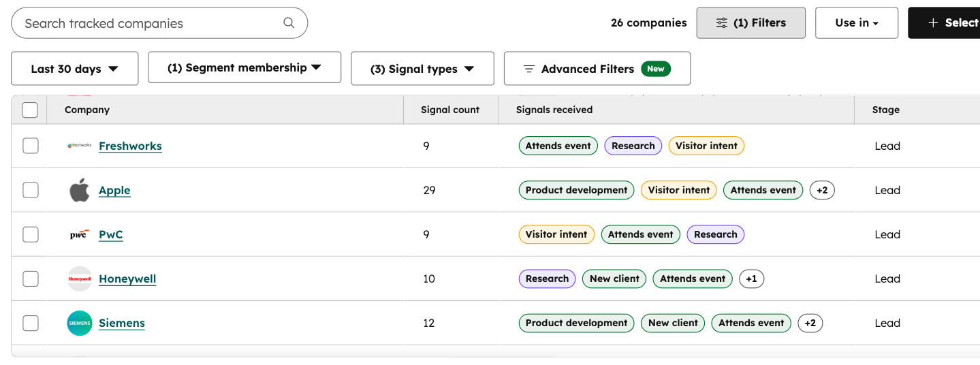Sort by Signal count column header
Screen dimensions: 980x365
click(450, 110)
